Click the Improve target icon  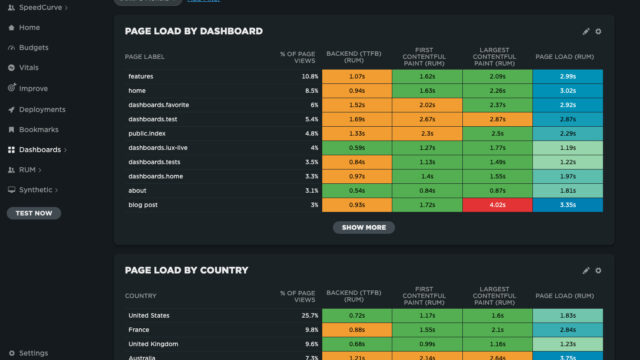[x=11, y=88]
